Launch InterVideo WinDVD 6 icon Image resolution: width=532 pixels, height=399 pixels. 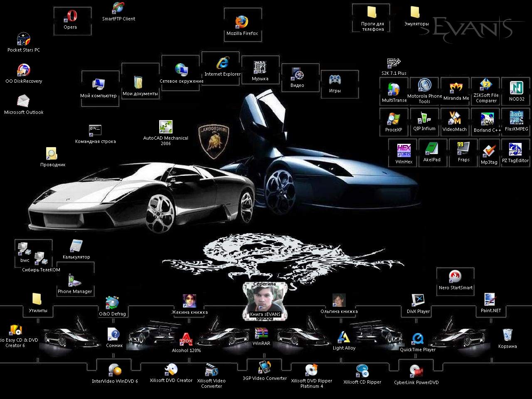tap(115, 370)
